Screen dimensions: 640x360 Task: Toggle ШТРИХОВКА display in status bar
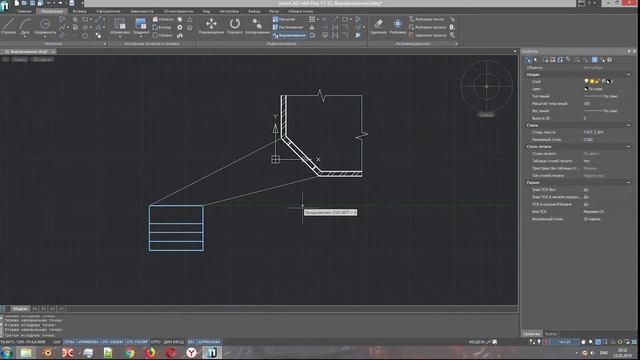(209, 342)
